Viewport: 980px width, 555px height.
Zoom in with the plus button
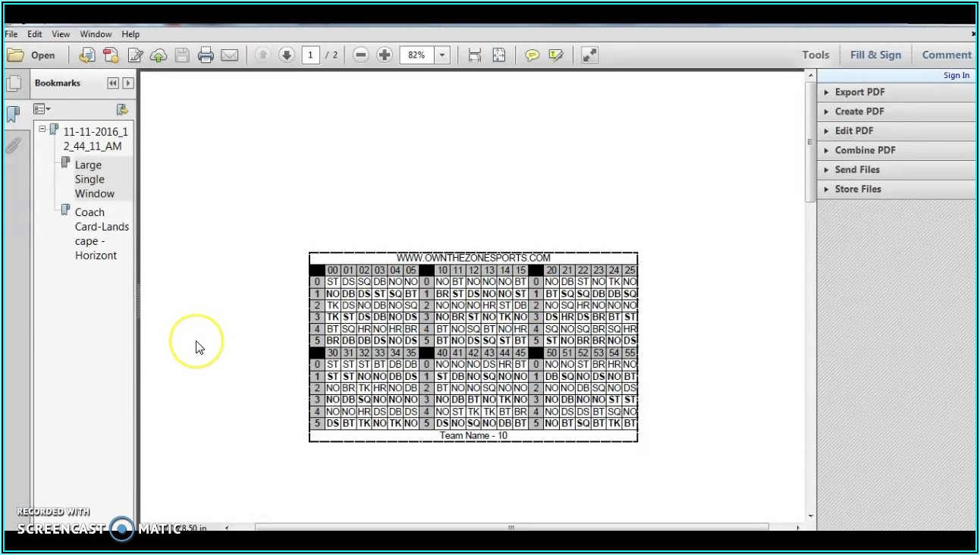[x=385, y=55]
